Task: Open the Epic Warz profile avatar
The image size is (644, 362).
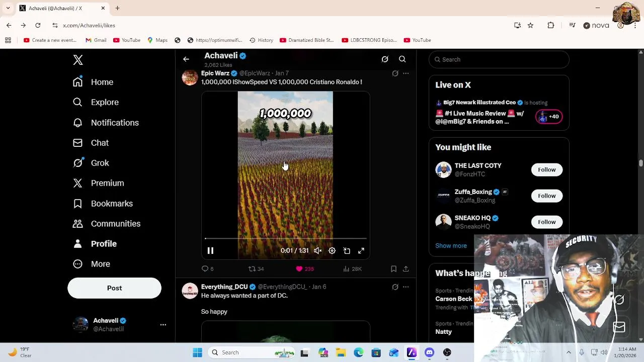Action: coord(190,77)
